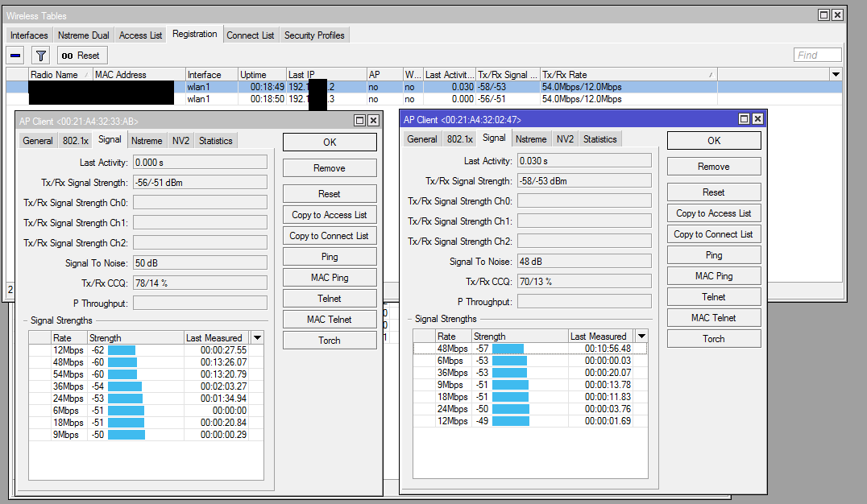The image size is (867, 504).
Task: Maximize the AP Client 00:21:A4:32:33:AB dialog
Action: 359,120
